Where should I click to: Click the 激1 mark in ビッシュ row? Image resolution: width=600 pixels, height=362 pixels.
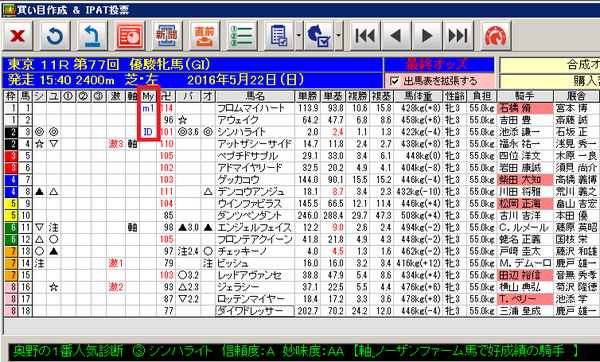pos(116,263)
